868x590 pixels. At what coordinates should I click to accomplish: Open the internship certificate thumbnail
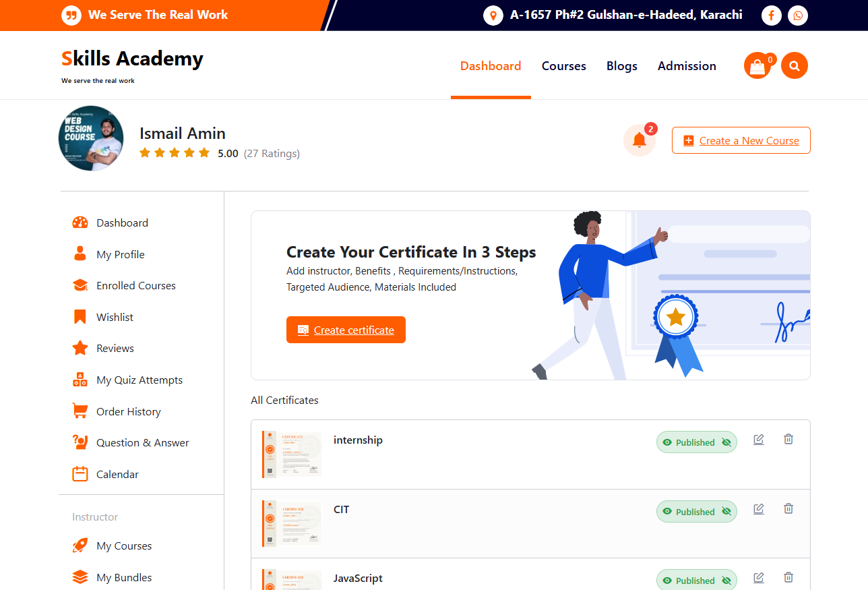coord(292,454)
